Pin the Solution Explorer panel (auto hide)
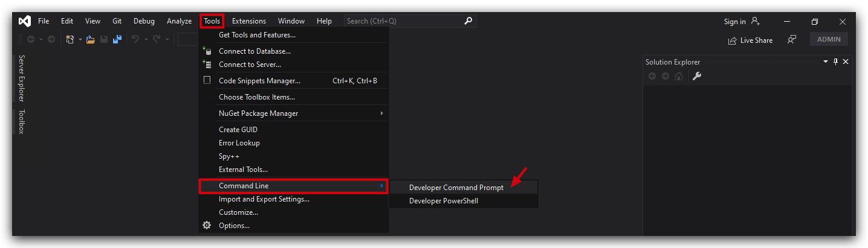This screenshot has width=868, height=248. 836,62
